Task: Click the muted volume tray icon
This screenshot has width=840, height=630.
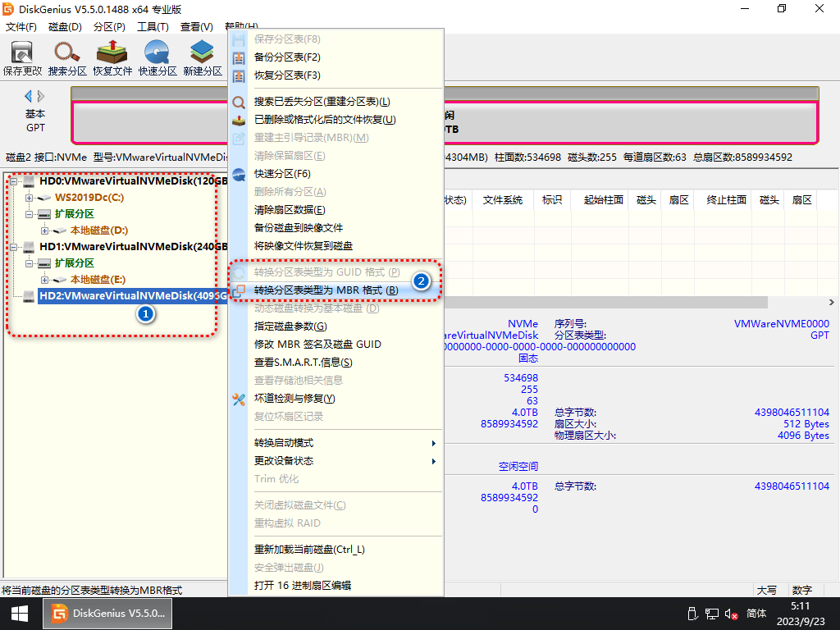Action: pos(730,614)
